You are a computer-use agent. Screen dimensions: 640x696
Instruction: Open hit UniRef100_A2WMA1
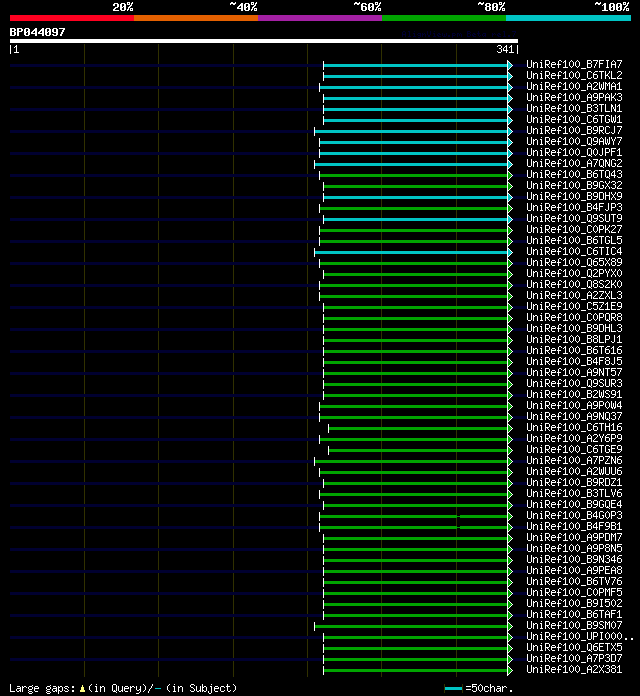point(574,87)
